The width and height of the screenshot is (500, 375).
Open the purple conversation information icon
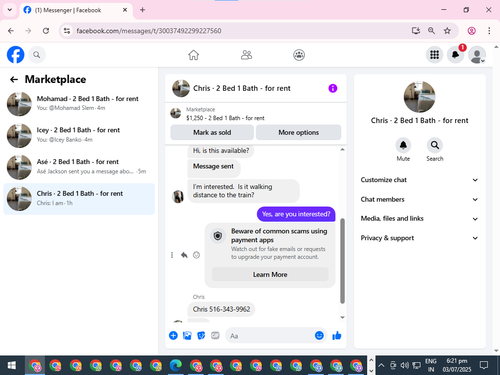(x=333, y=88)
